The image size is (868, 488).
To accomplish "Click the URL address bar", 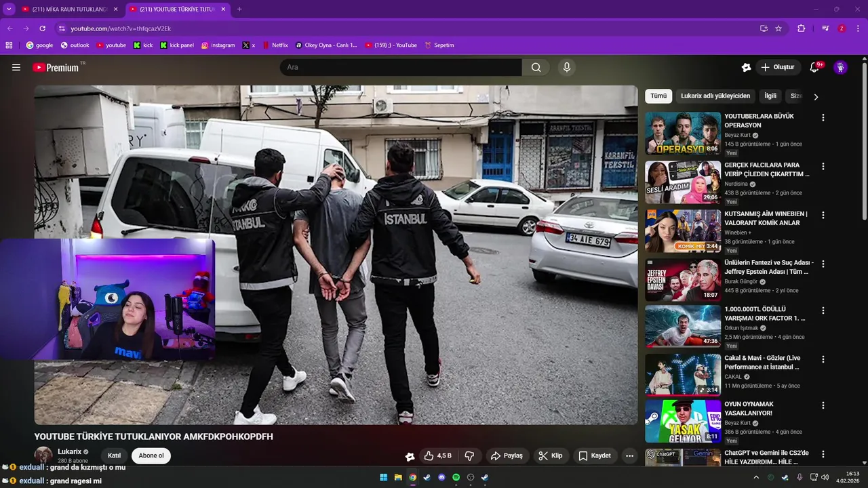I will (407, 28).
